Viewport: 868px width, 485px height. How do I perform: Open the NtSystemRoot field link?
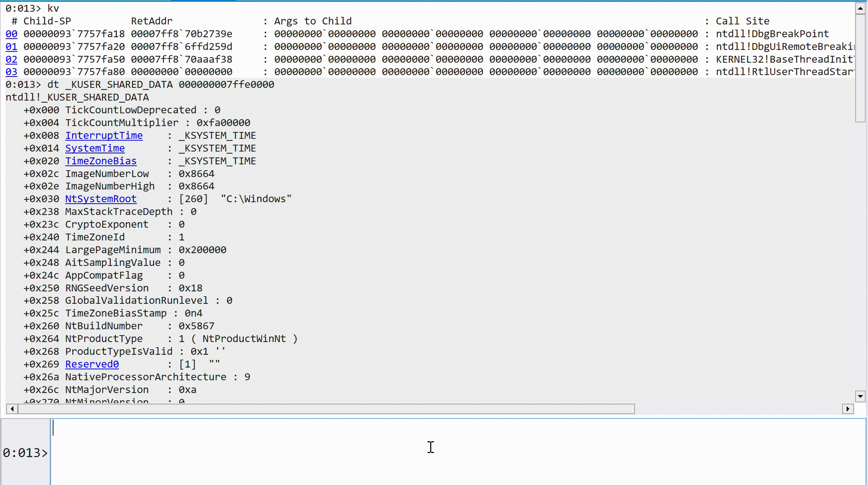[101, 199]
